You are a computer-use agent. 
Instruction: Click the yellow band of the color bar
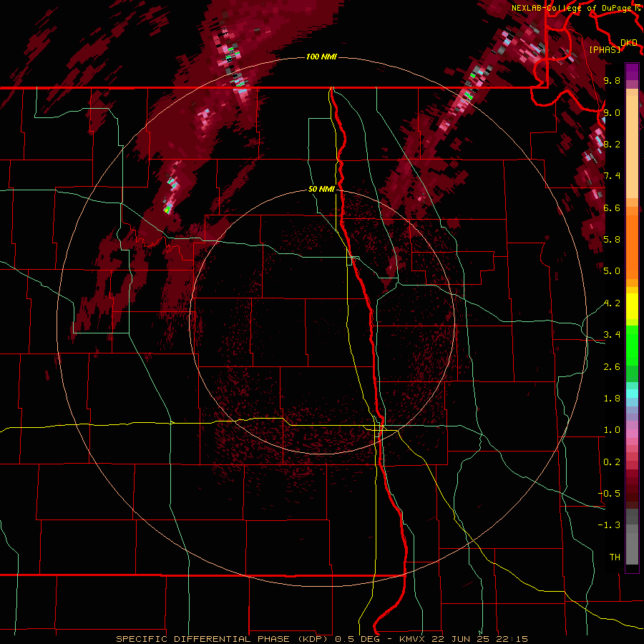click(632, 306)
